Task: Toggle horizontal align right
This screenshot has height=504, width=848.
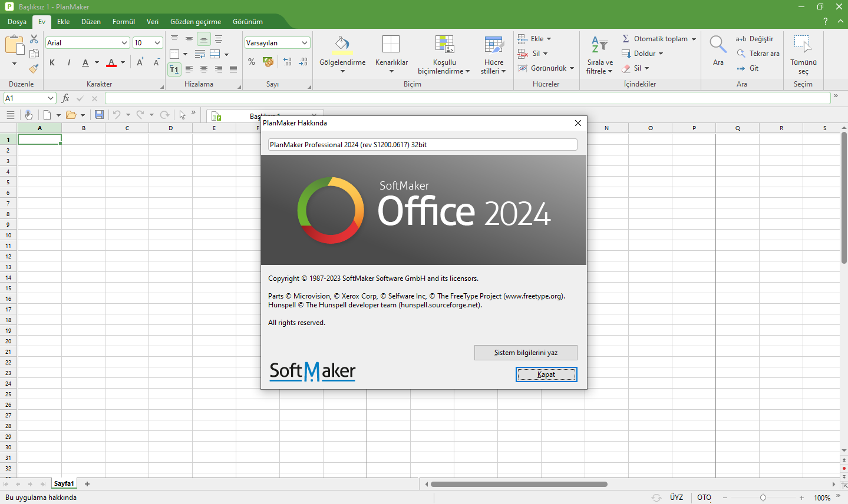Action: coord(219,69)
